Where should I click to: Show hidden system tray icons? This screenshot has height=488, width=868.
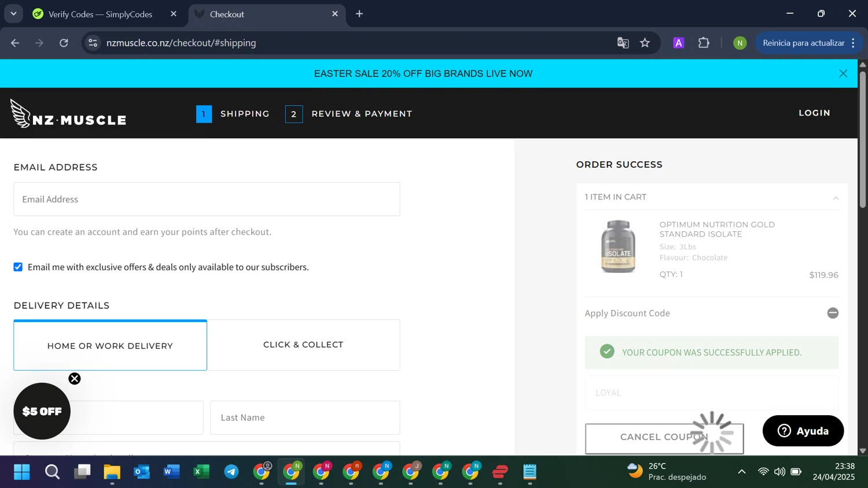point(742,472)
